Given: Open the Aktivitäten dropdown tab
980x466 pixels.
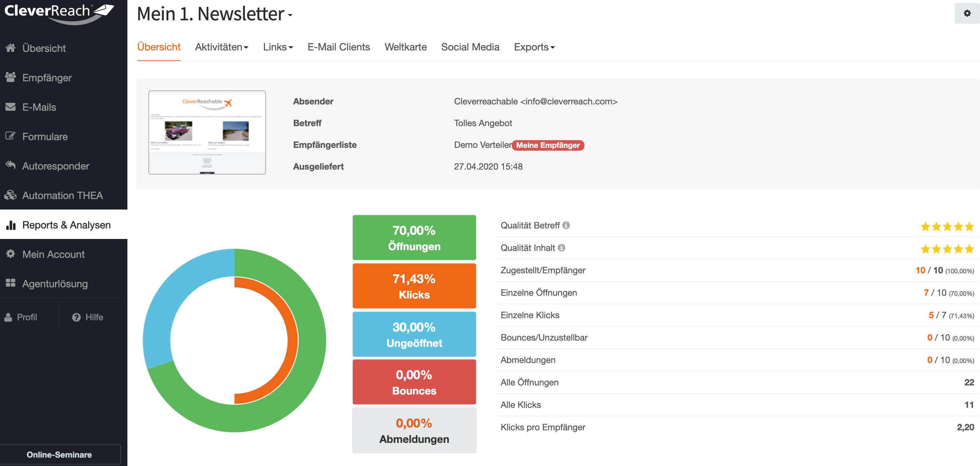Looking at the screenshot, I should 222,47.
